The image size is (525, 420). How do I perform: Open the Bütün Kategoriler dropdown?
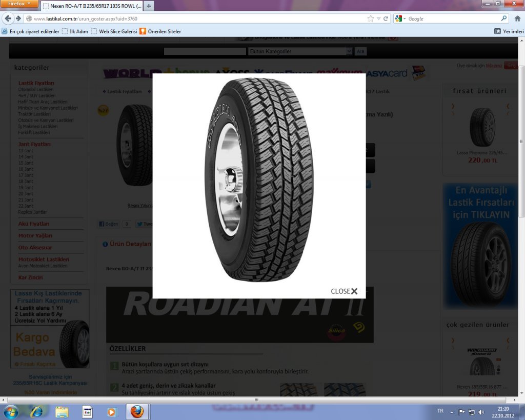click(x=299, y=51)
